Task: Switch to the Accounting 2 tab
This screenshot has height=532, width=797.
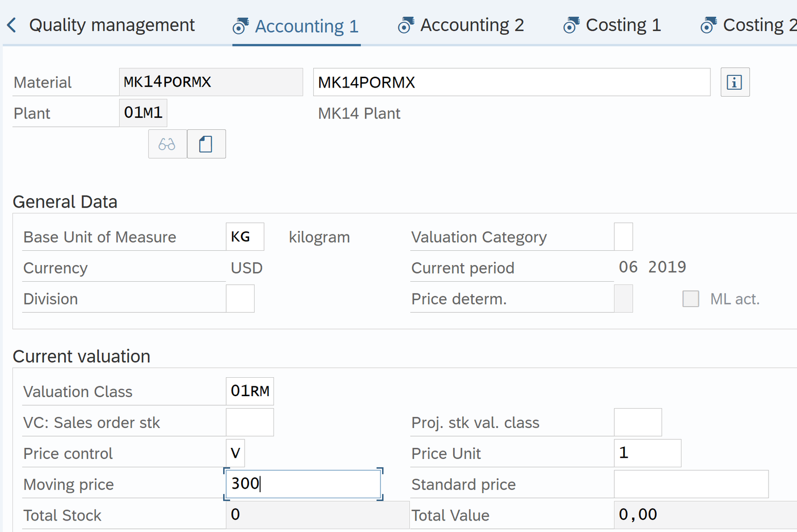Action: coord(472,25)
